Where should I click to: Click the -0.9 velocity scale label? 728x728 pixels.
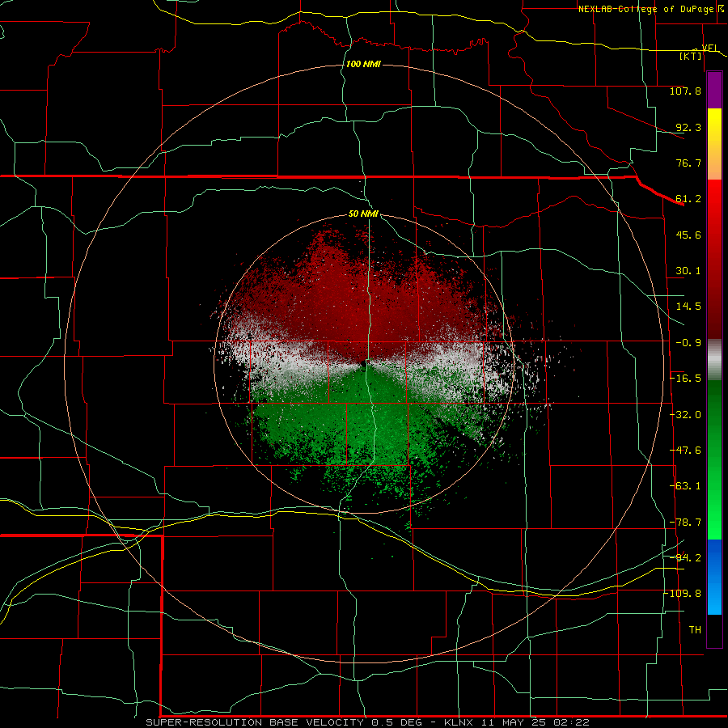[x=688, y=343]
